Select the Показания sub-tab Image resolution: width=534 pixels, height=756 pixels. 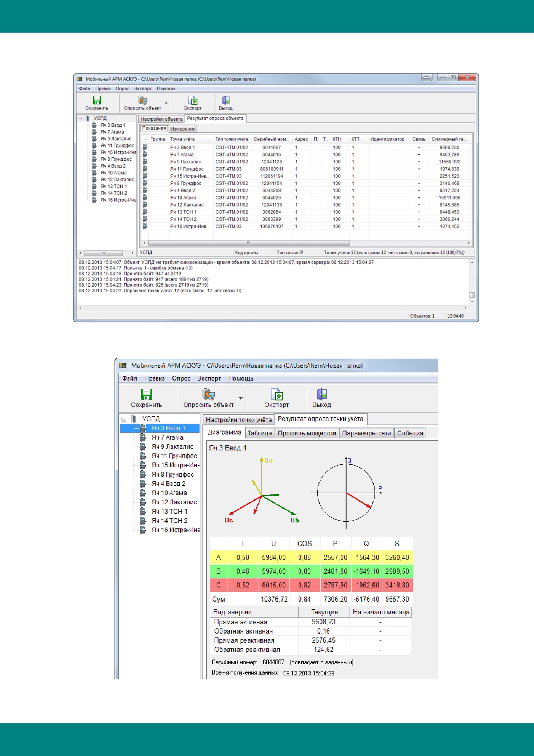click(x=154, y=128)
